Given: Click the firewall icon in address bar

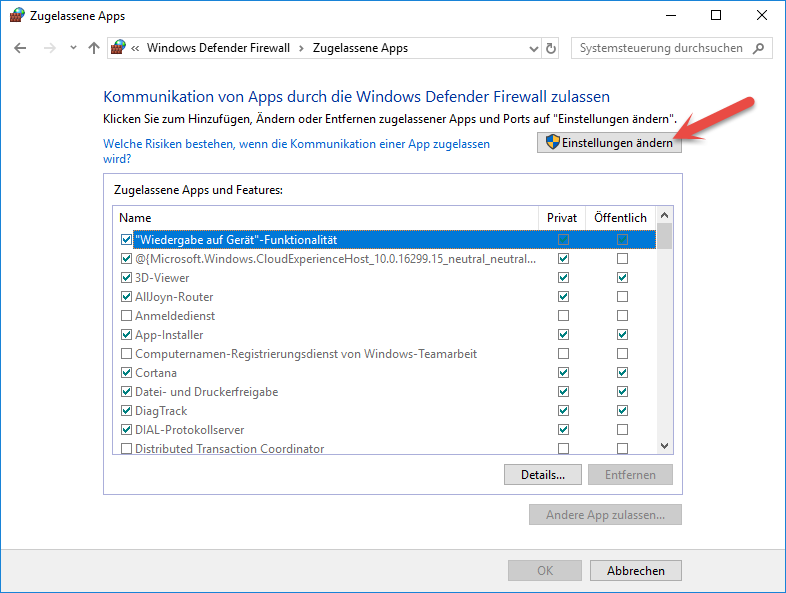Looking at the screenshot, I should (119, 48).
